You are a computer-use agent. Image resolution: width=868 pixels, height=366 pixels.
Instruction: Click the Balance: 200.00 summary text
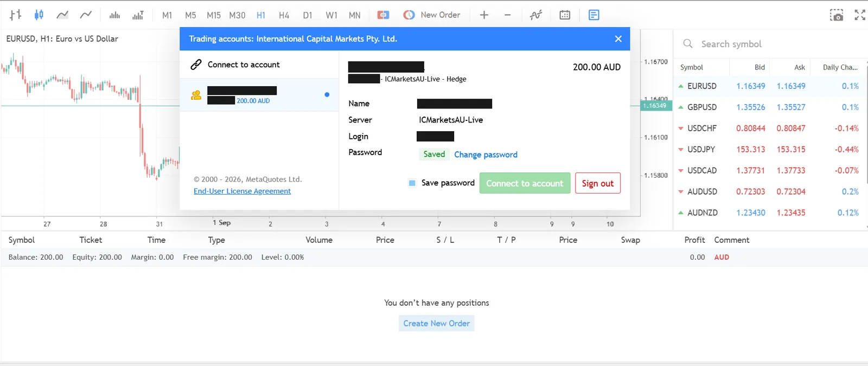(x=36, y=258)
